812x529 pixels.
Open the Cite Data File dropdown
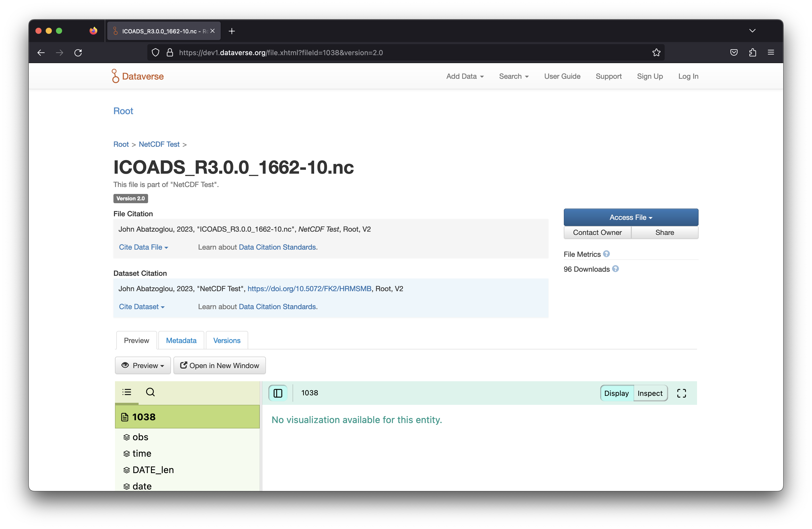click(143, 247)
